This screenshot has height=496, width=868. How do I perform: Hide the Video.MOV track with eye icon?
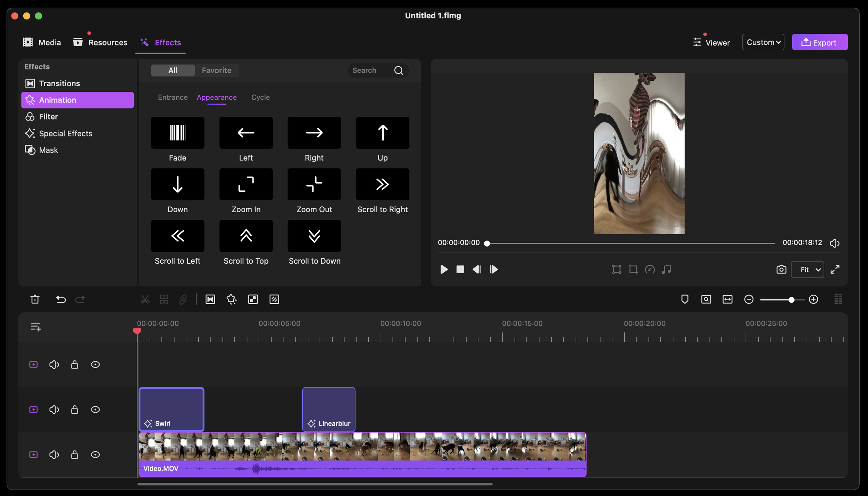click(95, 454)
